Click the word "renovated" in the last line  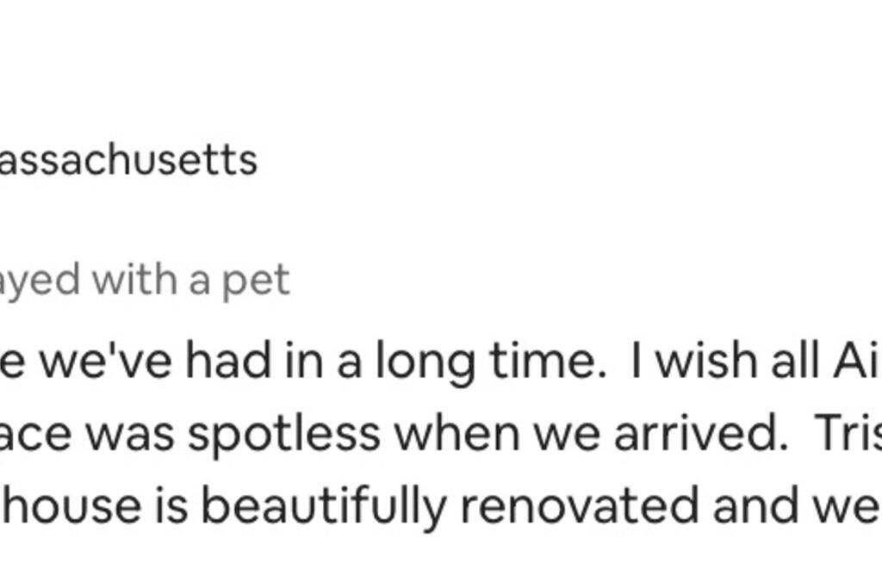pos(580,506)
